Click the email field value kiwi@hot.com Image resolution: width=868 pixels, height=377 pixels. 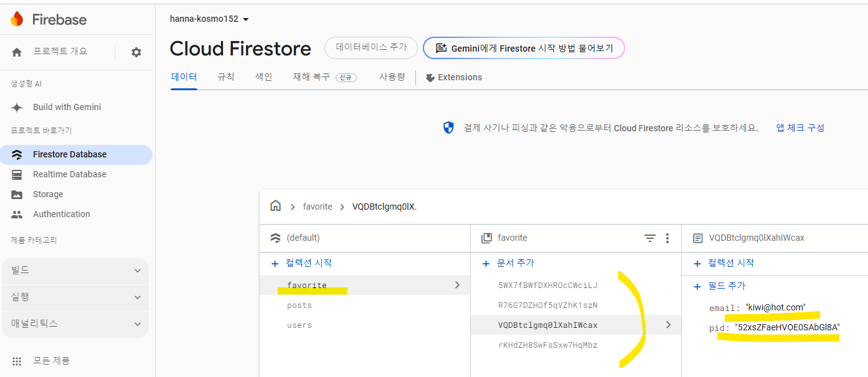776,307
